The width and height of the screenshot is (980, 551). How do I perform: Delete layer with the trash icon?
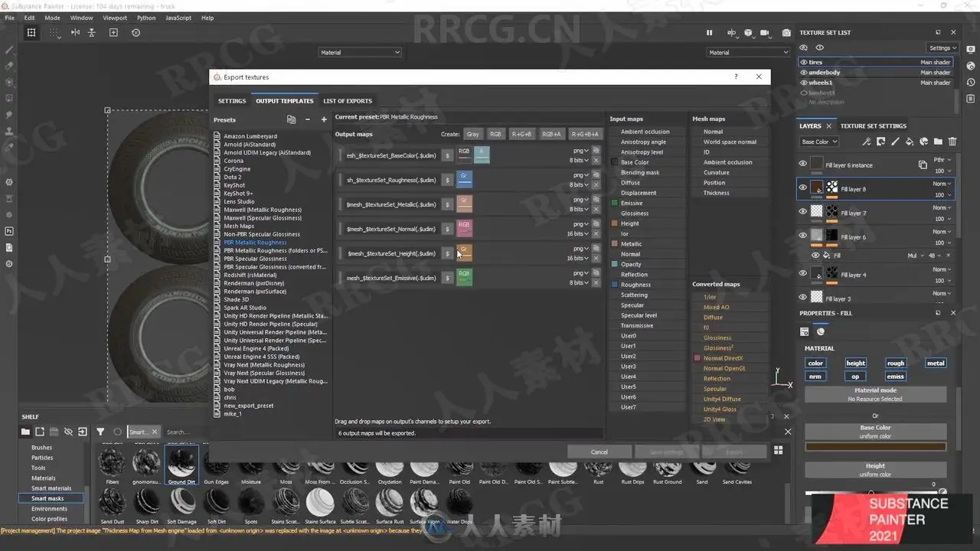click(952, 142)
